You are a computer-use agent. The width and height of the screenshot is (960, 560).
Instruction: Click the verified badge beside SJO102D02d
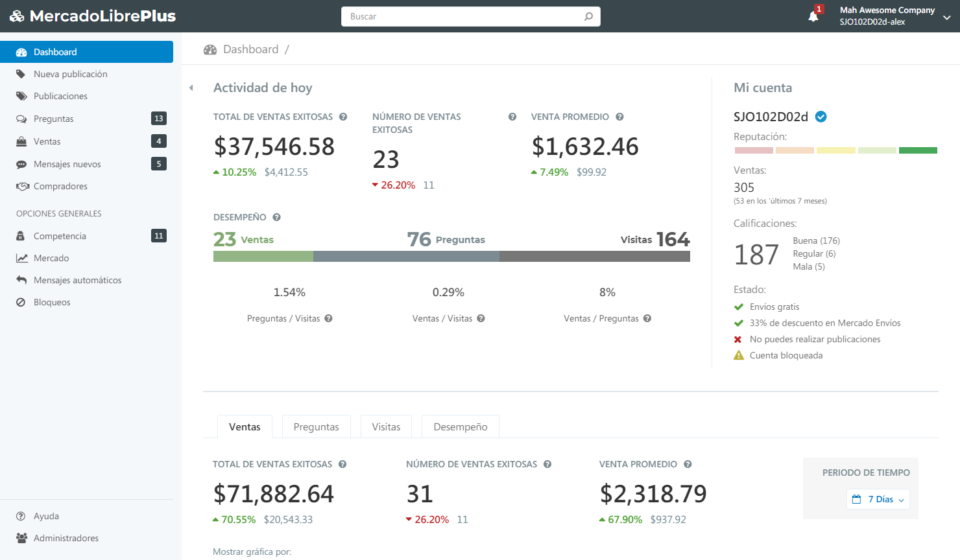821,117
